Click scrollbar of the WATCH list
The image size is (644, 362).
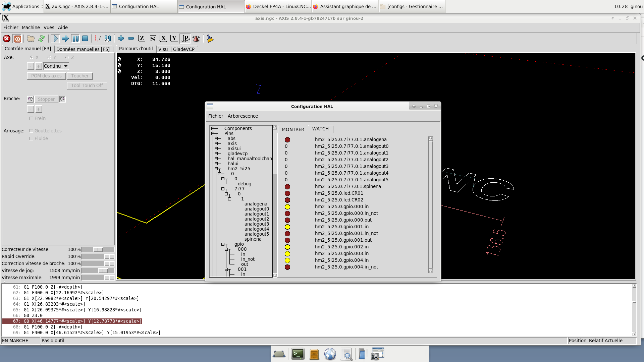(x=431, y=204)
